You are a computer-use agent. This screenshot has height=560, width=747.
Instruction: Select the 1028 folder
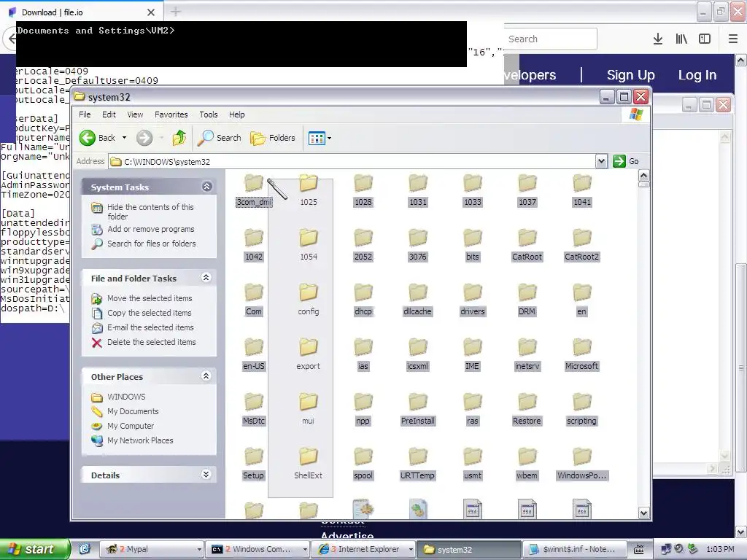click(x=363, y=190)
